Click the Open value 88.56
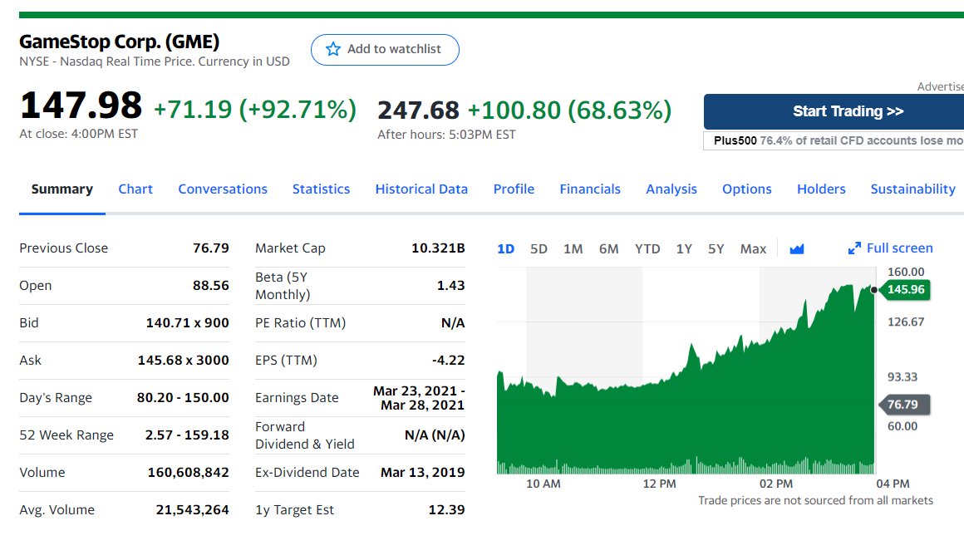This screenshot has height=560, width=964. (x=211, y=286)
